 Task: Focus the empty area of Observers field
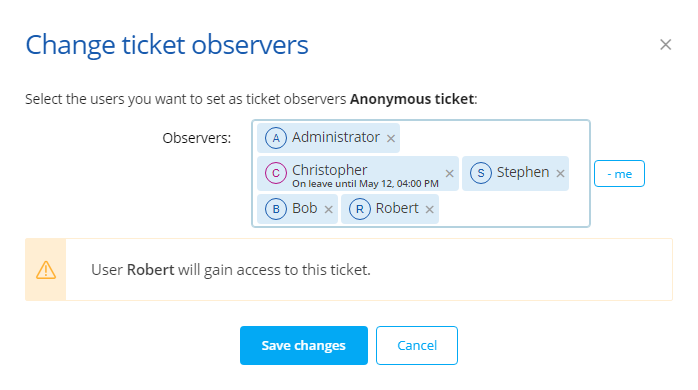point(512,209)
